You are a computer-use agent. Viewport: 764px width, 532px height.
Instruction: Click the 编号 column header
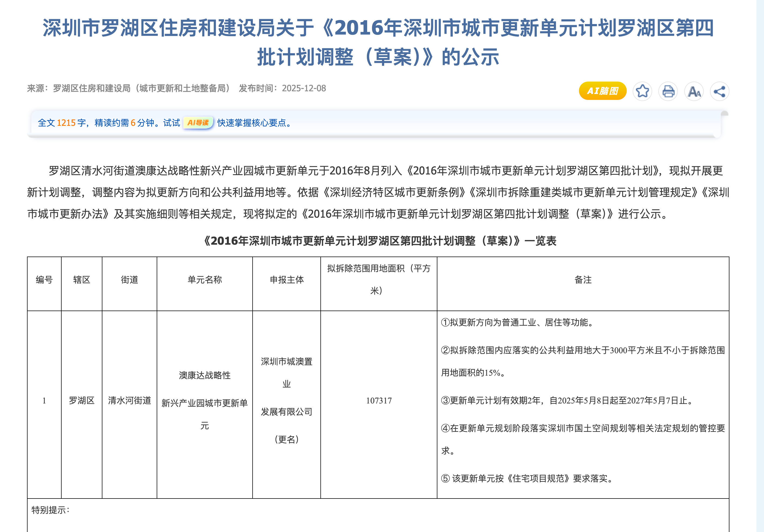pyautogui.click(x=44, y=280)
